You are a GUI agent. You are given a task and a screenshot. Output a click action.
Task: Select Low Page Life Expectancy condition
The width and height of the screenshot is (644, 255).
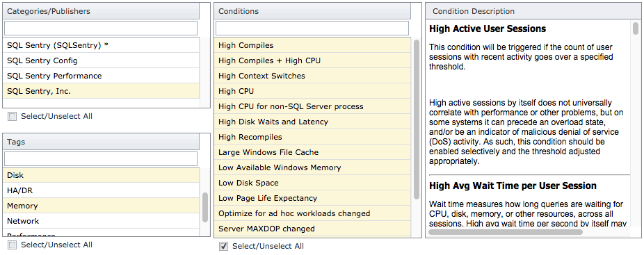point(312,198)
